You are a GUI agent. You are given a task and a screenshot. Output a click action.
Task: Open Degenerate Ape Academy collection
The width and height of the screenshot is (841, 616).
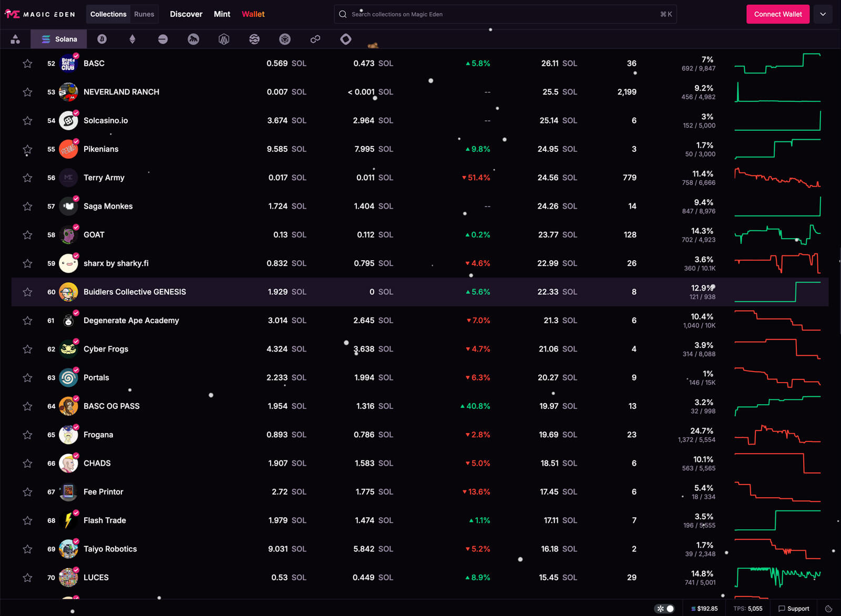pyautogui.click(x=131, y=321)
